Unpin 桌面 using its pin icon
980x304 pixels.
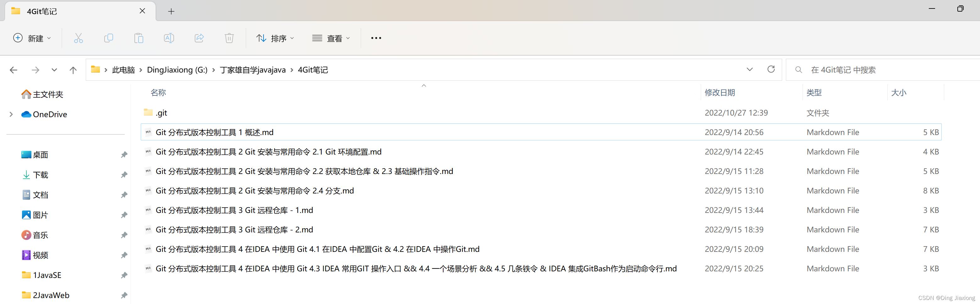point(124,155)
